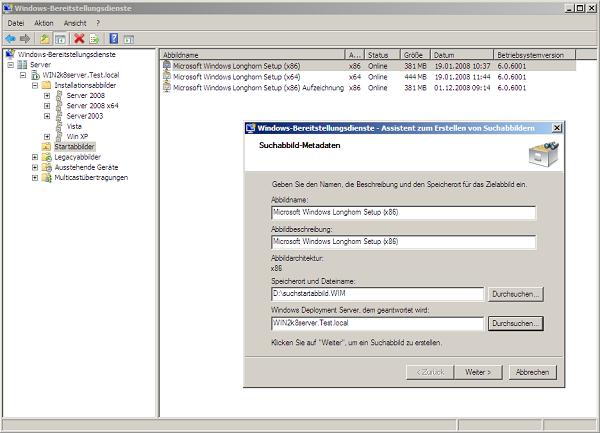Expand the Server2003 image group

point(47,116)
